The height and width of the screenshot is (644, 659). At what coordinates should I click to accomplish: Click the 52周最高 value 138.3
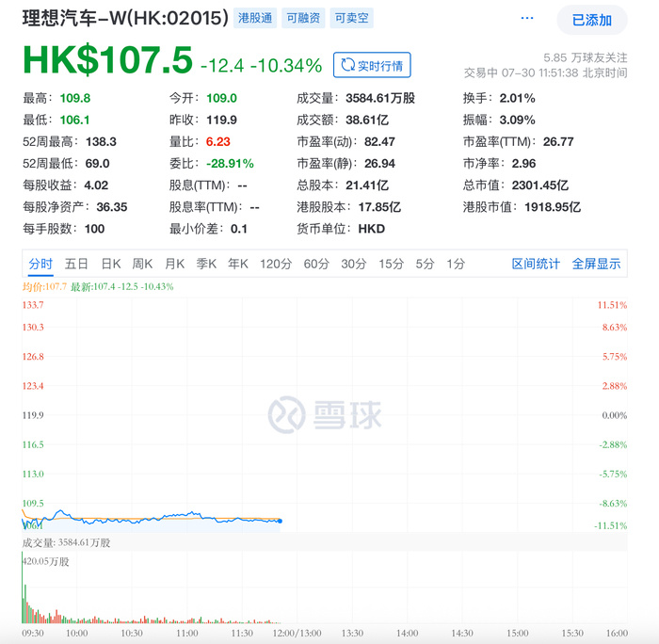[x=101, y=142]
